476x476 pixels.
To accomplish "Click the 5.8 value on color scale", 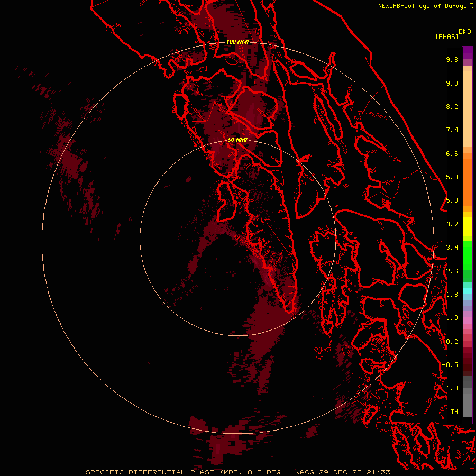I will point(452,177).
